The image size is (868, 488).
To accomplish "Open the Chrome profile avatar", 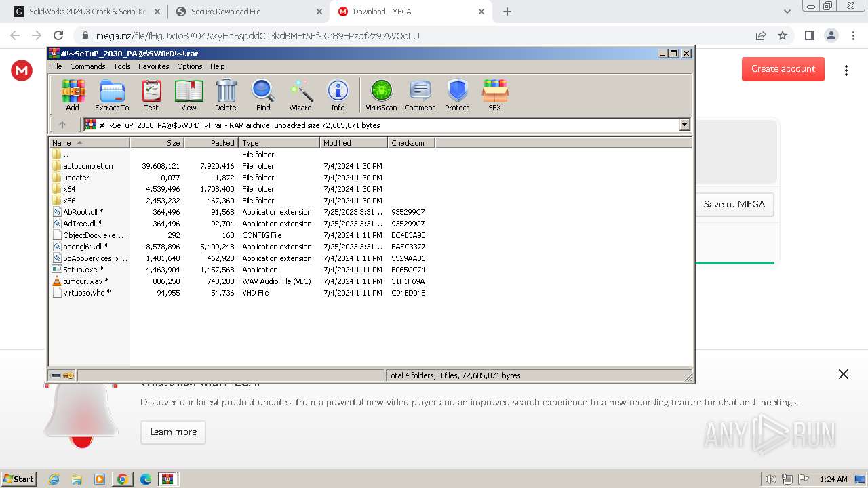I will point(831,35).
